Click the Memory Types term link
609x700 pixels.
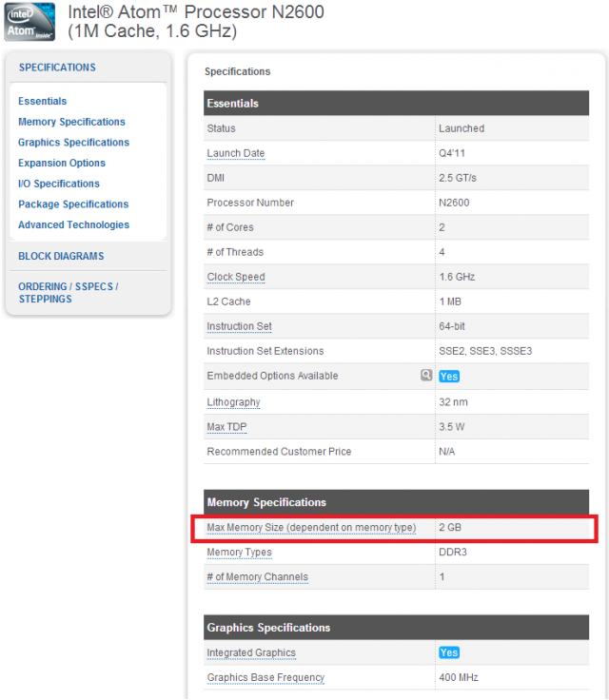pos(239,553)
